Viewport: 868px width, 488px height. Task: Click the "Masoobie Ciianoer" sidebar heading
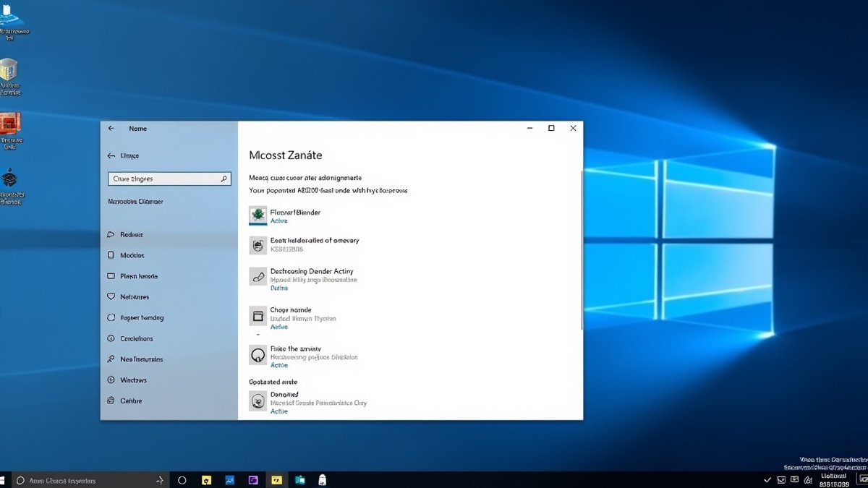click(135, 202)
